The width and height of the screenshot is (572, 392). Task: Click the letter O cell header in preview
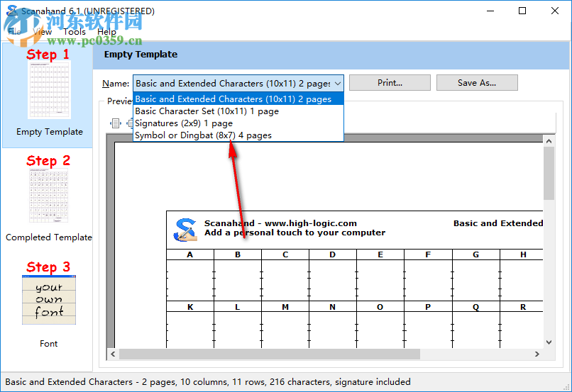[380, 307]
